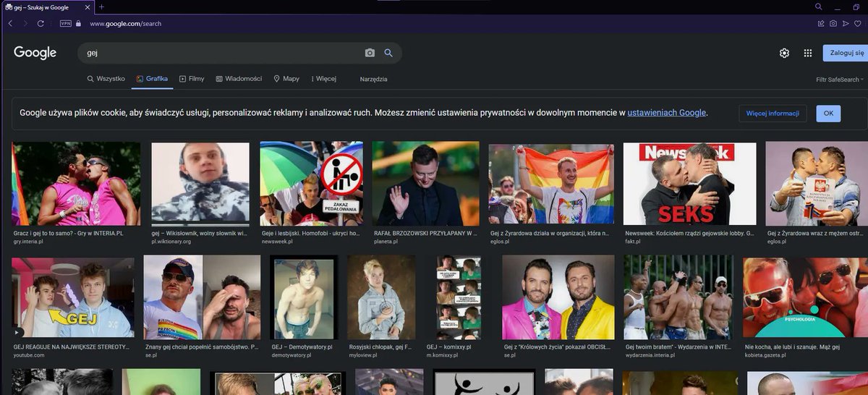Click caption 'gej – Wikisłownik, wolny słownik'
Screen dimensions: 868x395
200,234
